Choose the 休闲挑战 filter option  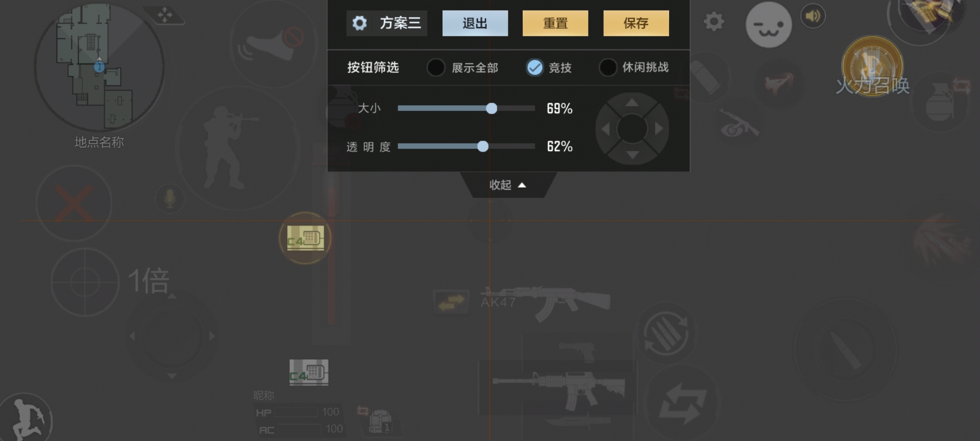pos(634,67)
